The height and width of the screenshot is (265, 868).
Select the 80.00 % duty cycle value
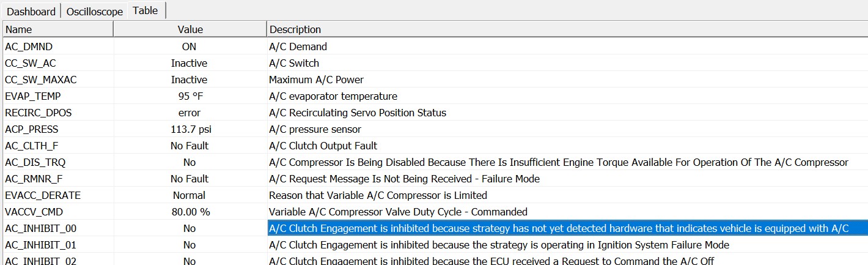coord(189,212)
